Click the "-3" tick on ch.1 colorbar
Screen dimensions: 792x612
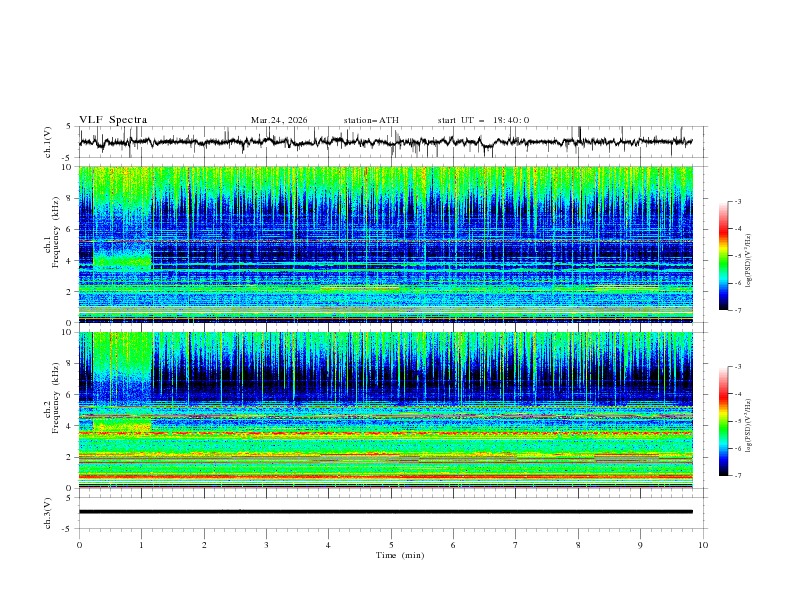[738, 201]
